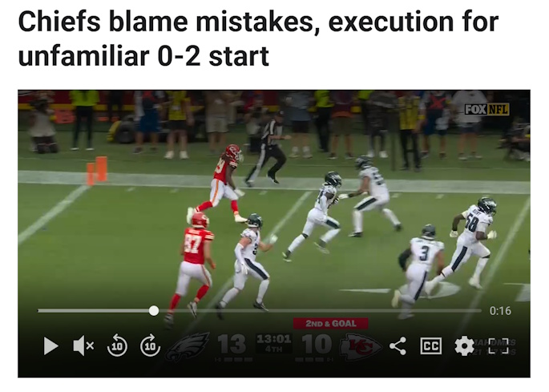Toggle closed captions
This screenshot has width=549, height=392.
tap(430, 346)
